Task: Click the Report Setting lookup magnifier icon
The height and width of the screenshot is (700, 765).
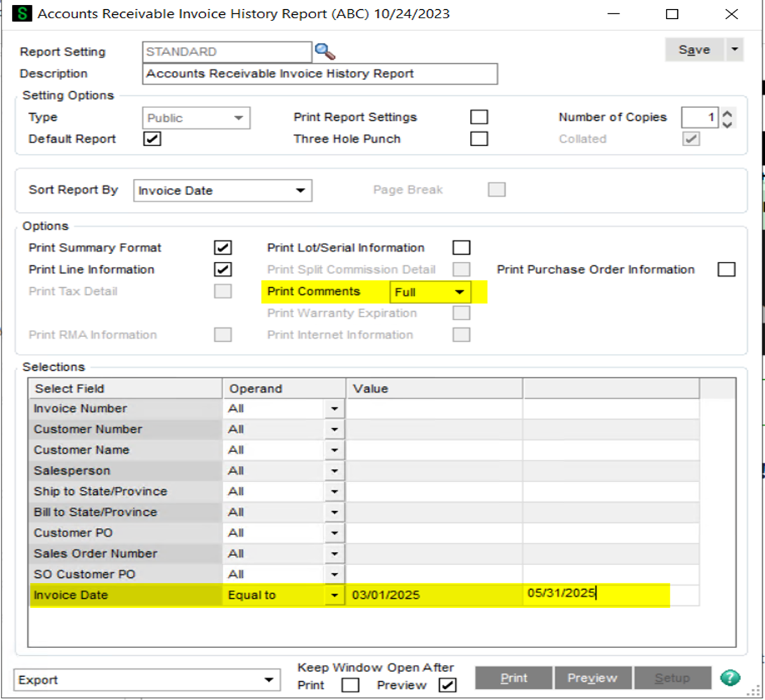Action: click(x=325, y=51)
